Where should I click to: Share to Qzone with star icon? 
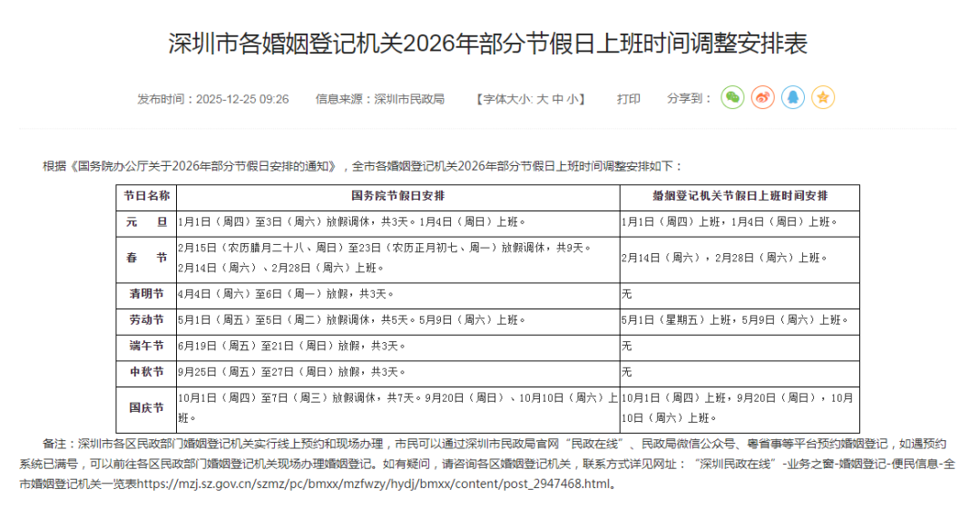(x=822, y=98)
